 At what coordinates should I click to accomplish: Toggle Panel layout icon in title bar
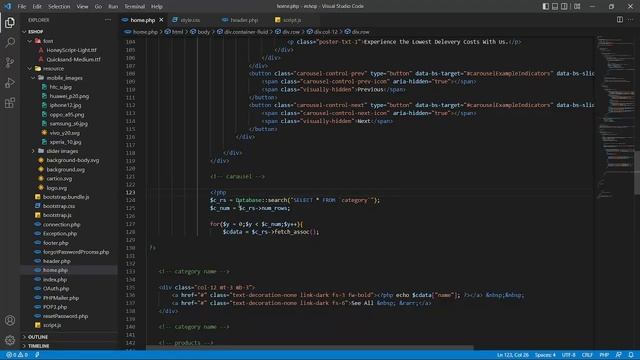click(555, 6)
